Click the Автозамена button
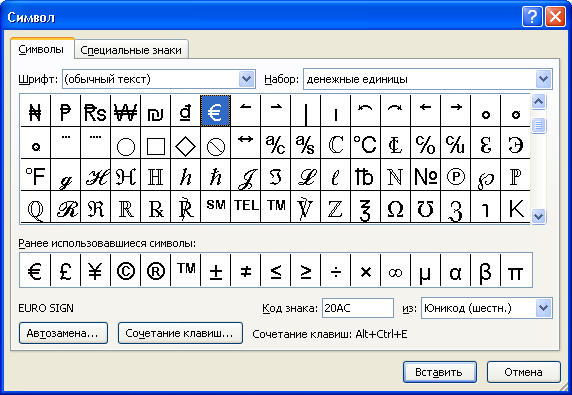 pyautogui.click(x=63, y=333)
